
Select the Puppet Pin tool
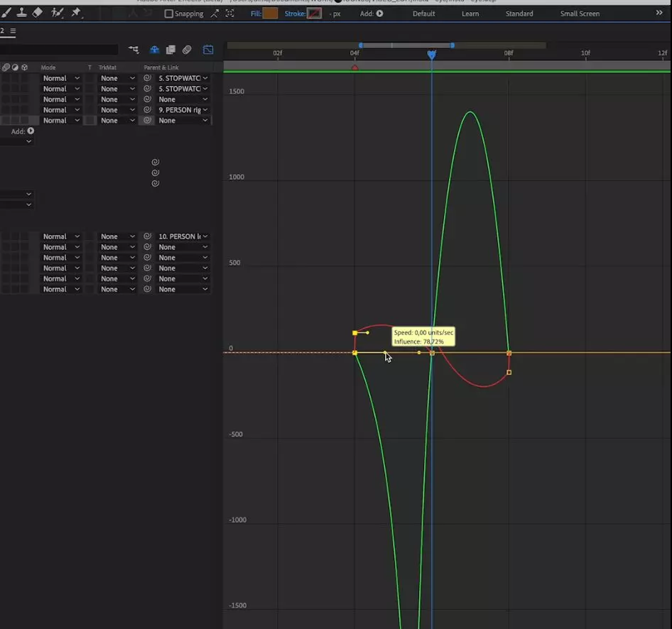[76, 13]
